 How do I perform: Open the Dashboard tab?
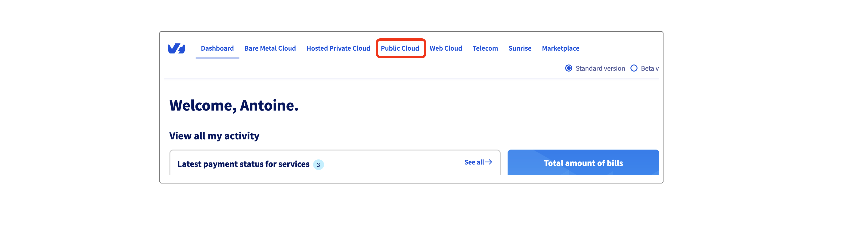217,49
